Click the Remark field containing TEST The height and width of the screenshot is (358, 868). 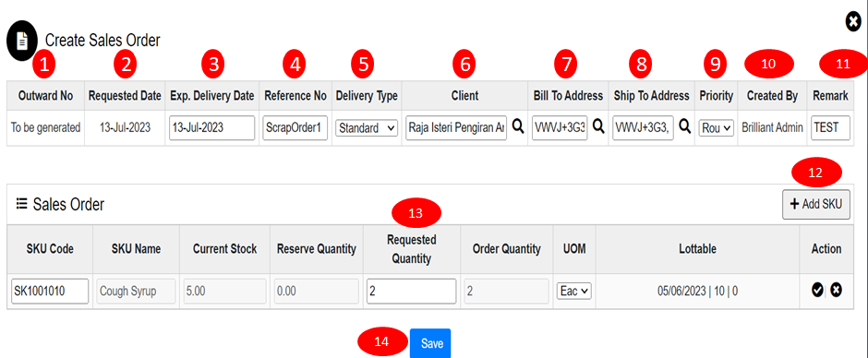[831, 128]
